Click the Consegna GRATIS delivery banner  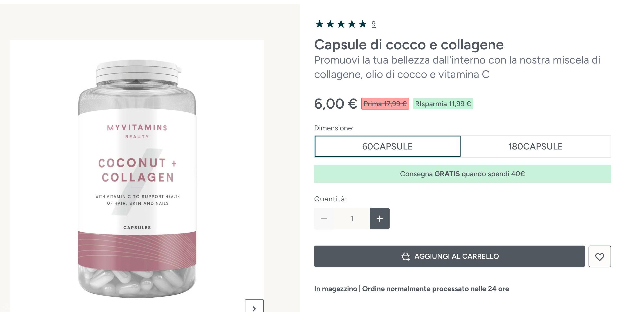(462, 174)
